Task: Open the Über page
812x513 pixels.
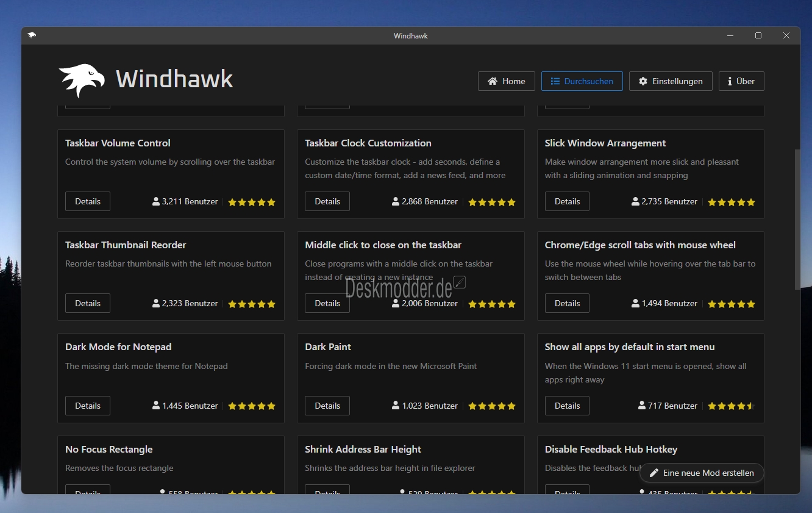Action: point(741,81)
